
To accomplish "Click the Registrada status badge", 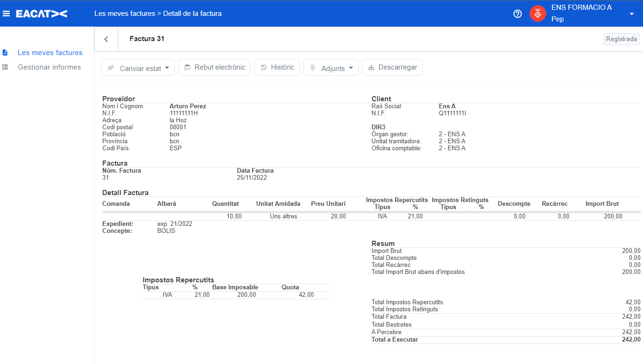I will [x=621, y=39].
